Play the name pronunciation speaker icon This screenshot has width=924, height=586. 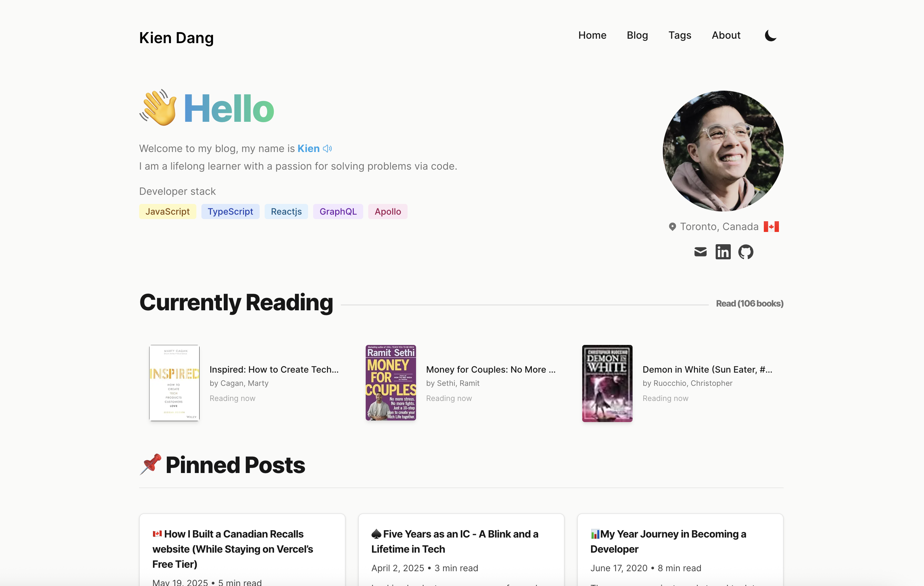[x=327, y=149]
